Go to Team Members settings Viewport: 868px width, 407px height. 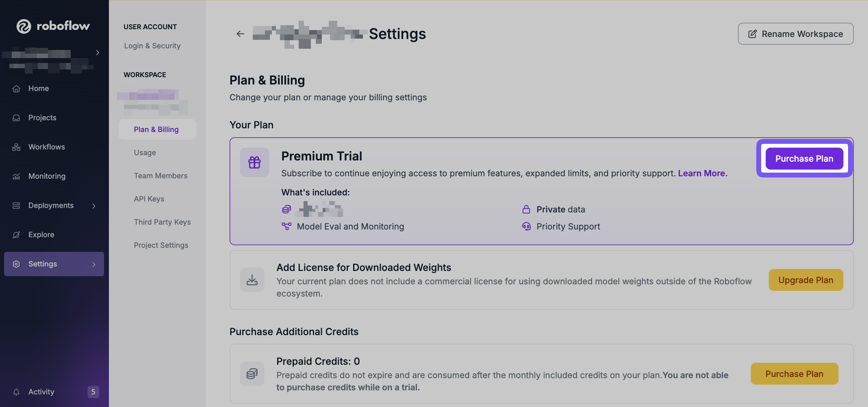coord(161,176)
